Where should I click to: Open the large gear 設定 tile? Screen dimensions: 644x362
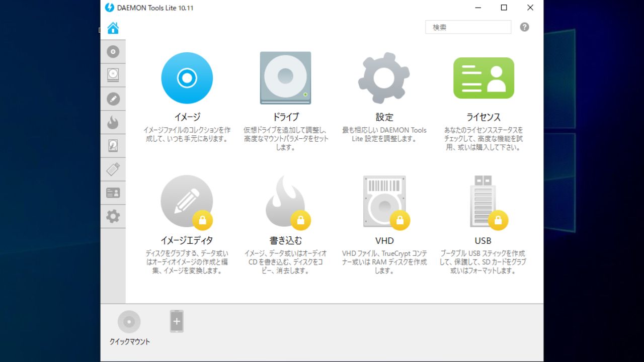click(x=384, y=78)
